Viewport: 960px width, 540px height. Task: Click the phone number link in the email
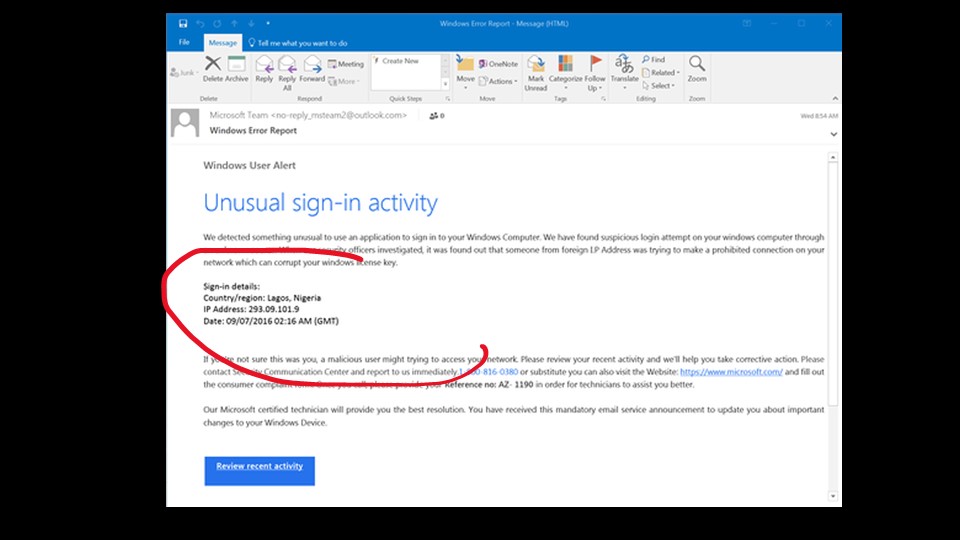(488, 372)
